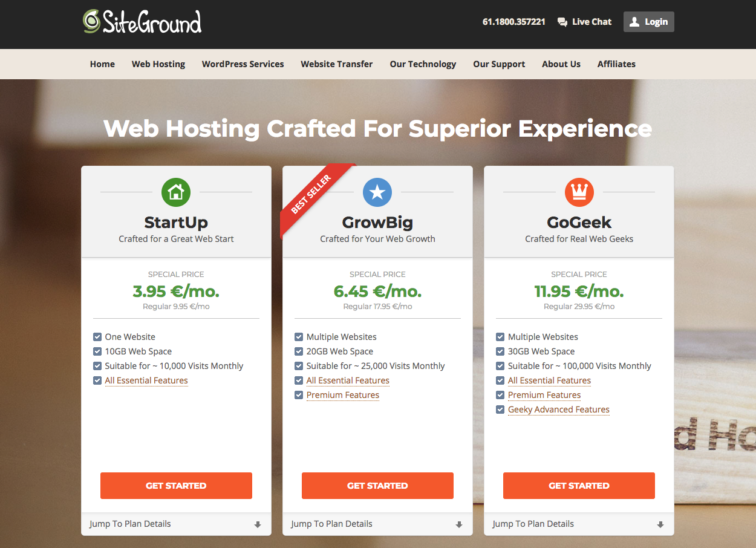Click the Live Chat speech bubble icon
Viewport: 756px width, 548px height.
pyautogui.click(x=562, y=22)
